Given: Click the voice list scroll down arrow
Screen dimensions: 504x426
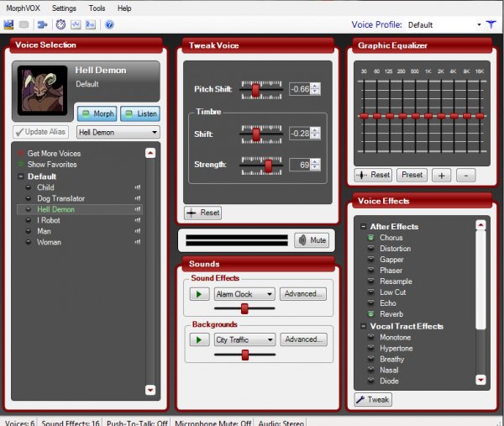Looking at the screenshot, I should click(150, 390).
